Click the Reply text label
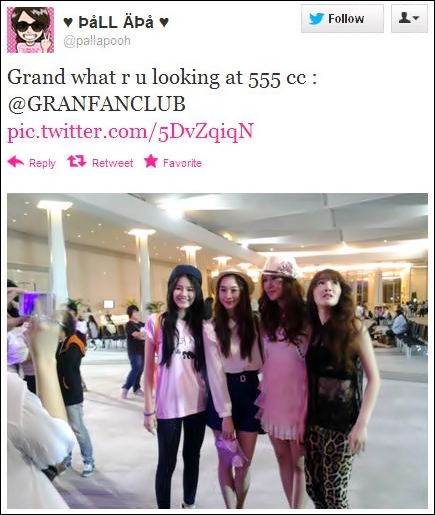 pyautogui.click(x=42, y=163)
